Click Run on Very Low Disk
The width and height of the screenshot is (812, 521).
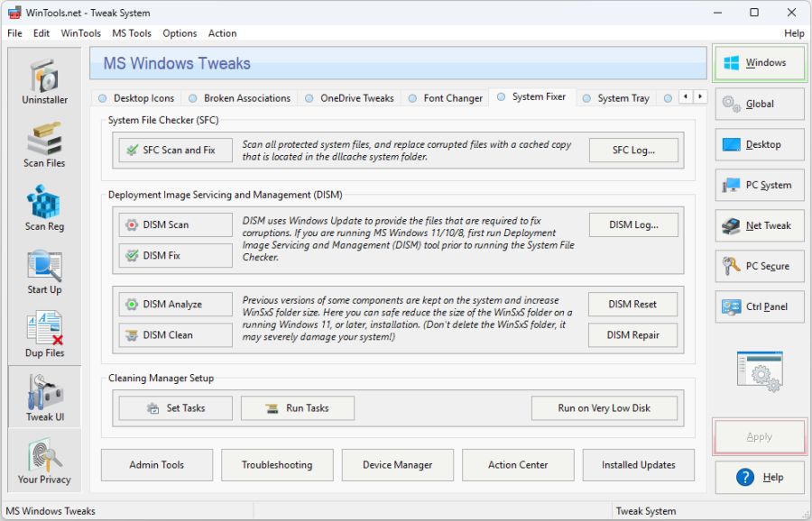tap(604, 407)
